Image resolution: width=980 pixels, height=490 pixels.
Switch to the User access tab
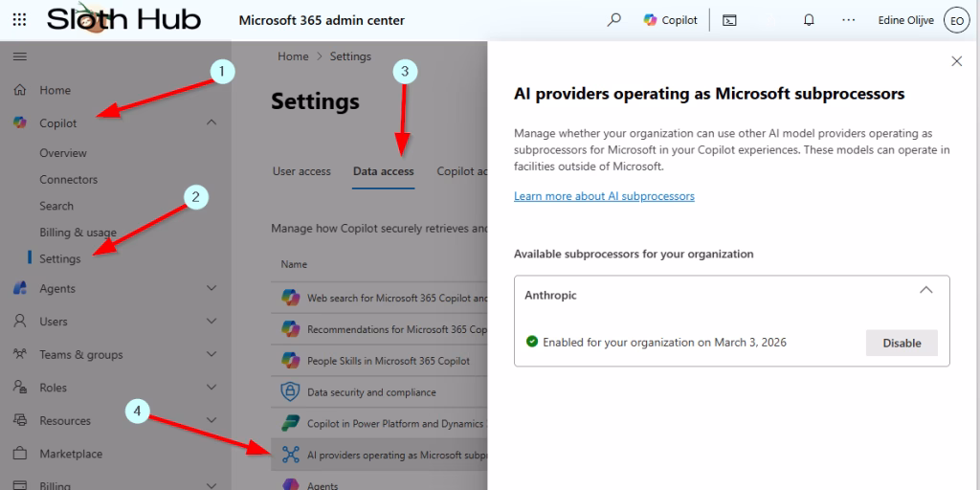tap(301, 171)
